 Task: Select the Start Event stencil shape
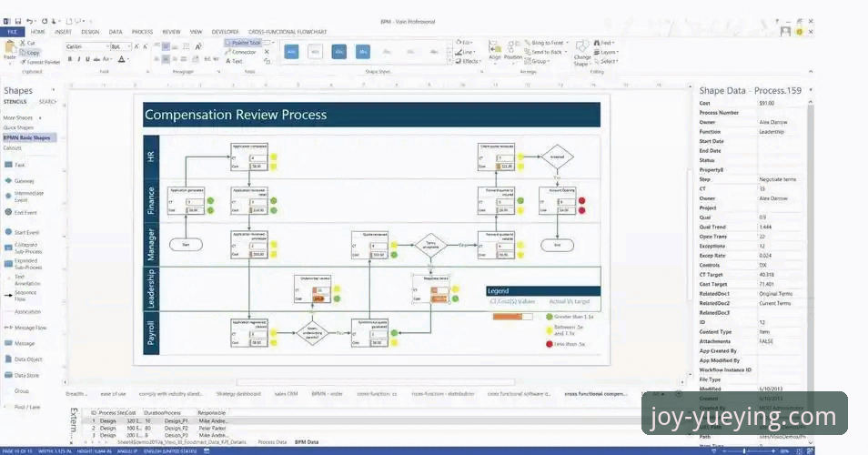[x=22, y=232]
